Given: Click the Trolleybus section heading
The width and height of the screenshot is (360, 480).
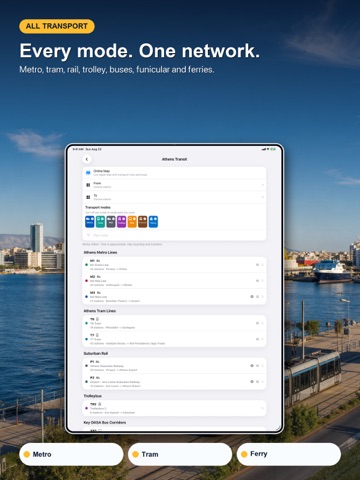Looking at the screenshot, I should tap(93, 396).
